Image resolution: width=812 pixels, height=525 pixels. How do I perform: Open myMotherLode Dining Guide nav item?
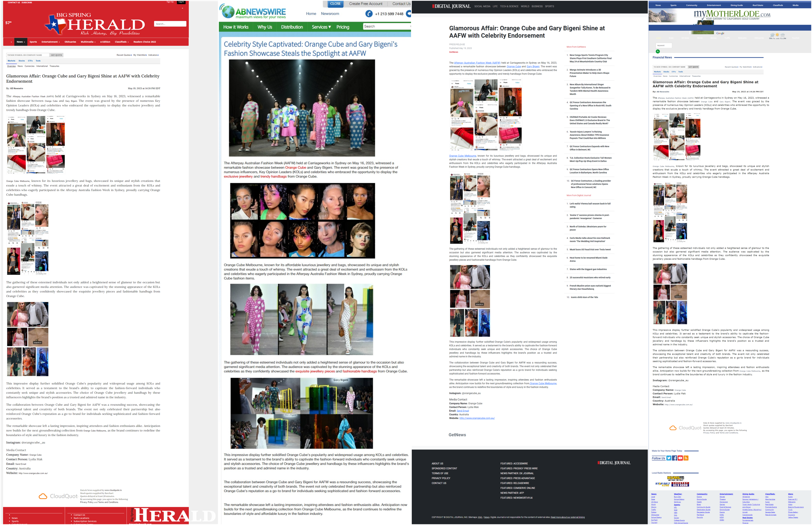[x=736, y=5]
